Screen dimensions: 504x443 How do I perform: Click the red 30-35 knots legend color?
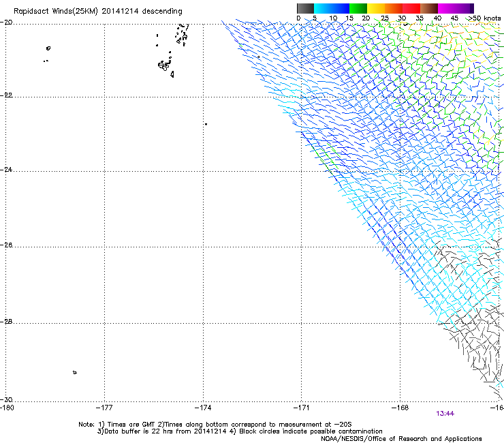(x=411, y=8)
